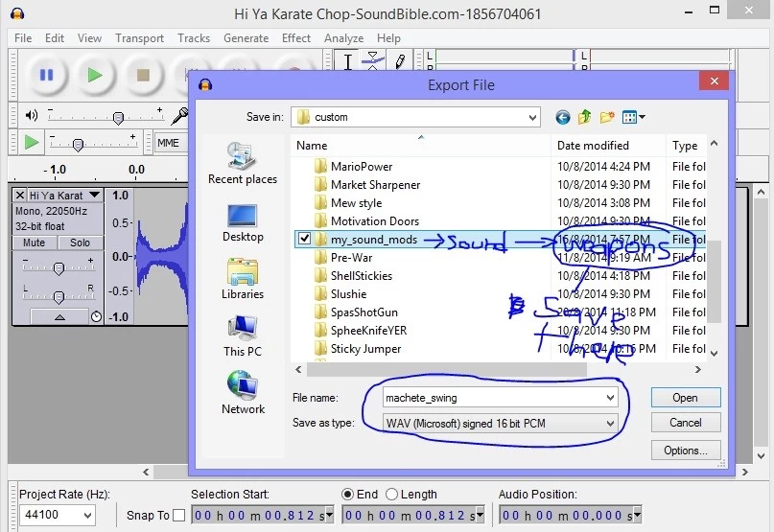Screen dimensions: 774x532
Task: Expand the Save in folder dropdown
Action: coord(532,118)
